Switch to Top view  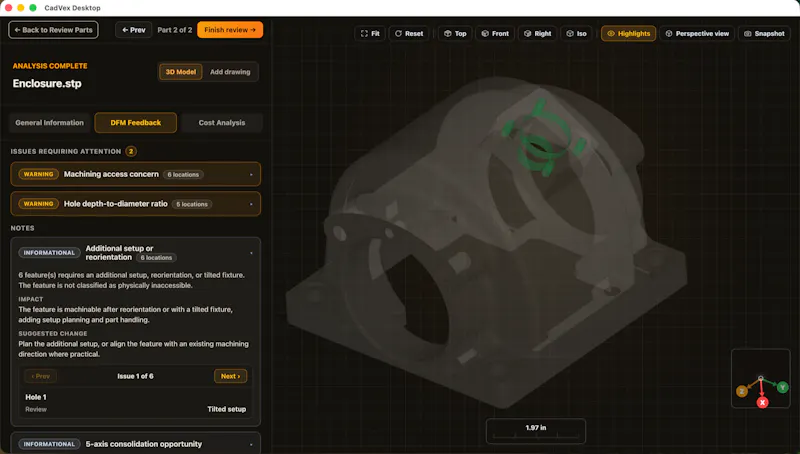click(x=455, y=34)
